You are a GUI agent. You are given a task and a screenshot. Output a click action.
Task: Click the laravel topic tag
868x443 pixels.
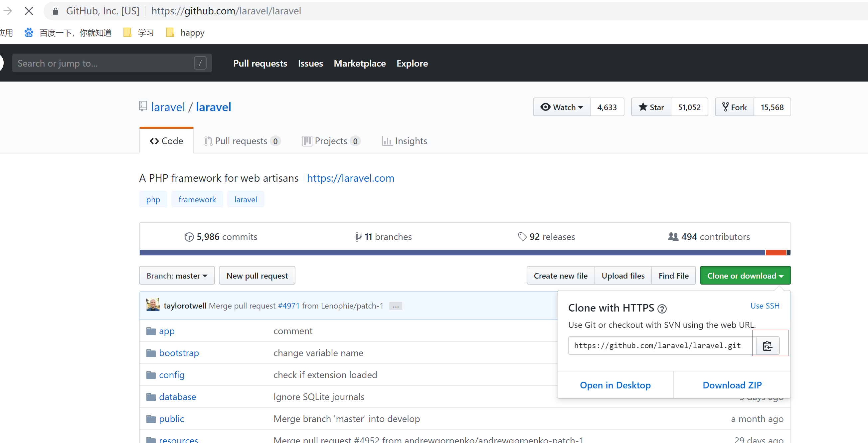click(x=246, y=200)
